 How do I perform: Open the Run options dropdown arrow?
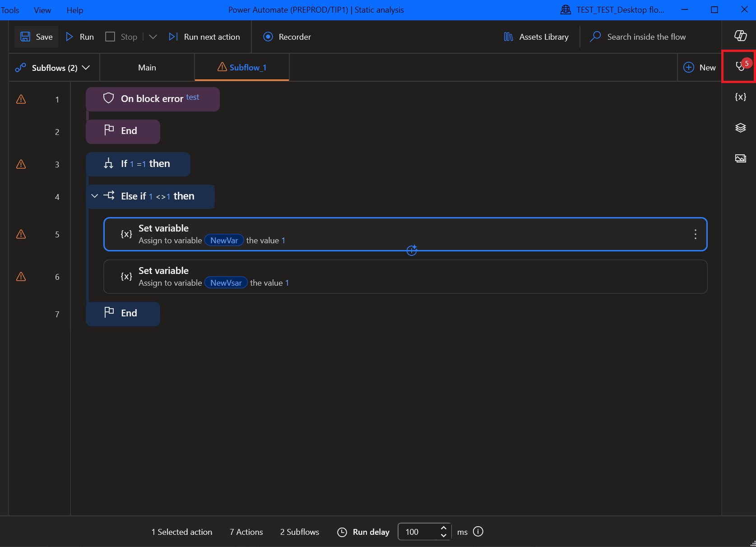click(153, 37)
